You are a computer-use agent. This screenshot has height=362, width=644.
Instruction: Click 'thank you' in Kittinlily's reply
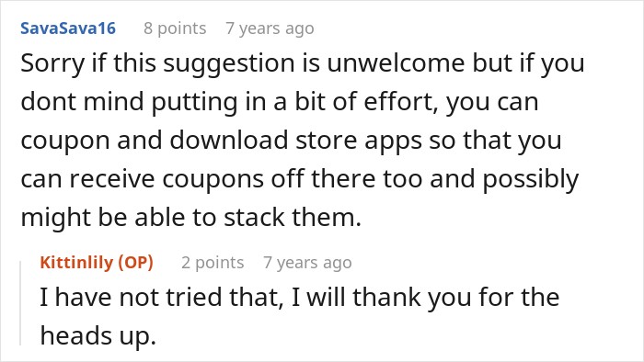[411, 297]
